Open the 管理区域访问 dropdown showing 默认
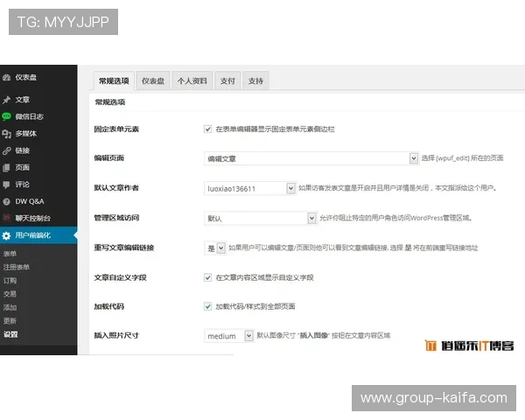525x420 pixels. 260,219
